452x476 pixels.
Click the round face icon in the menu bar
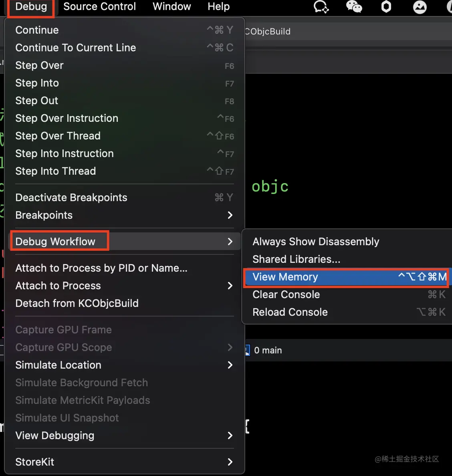tap(420, 7)
